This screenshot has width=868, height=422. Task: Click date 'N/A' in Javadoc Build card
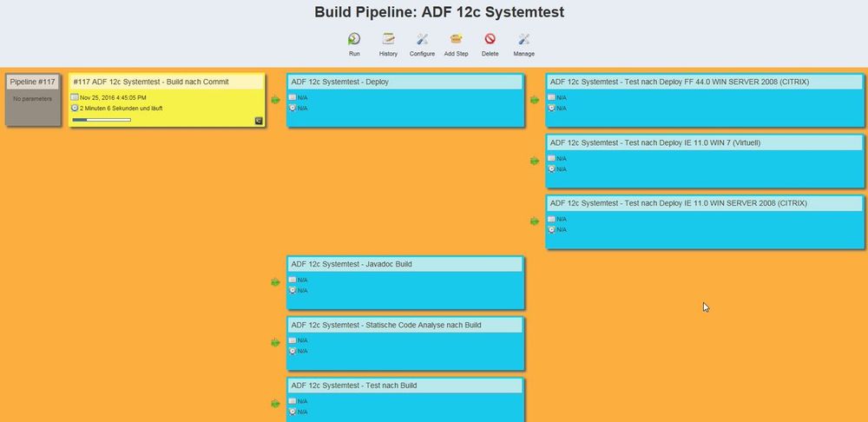(302, 280)
